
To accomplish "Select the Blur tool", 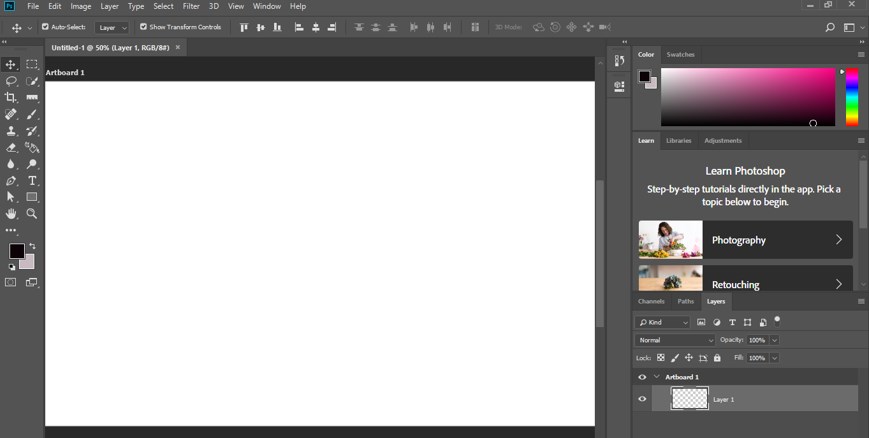I will 11,164.
